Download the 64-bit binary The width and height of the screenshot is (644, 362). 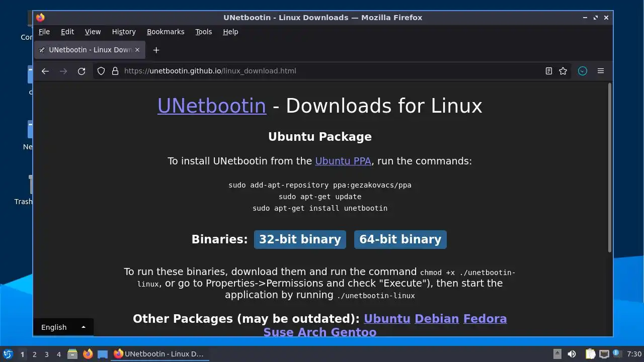click(400, 239)
